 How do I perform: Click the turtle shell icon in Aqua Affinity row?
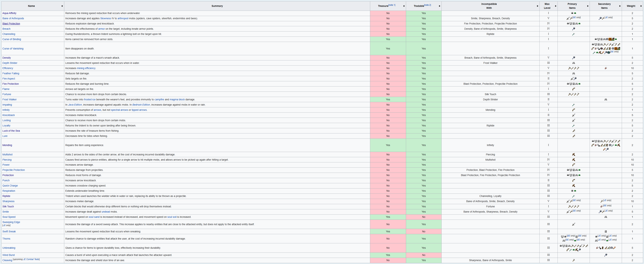575,13
